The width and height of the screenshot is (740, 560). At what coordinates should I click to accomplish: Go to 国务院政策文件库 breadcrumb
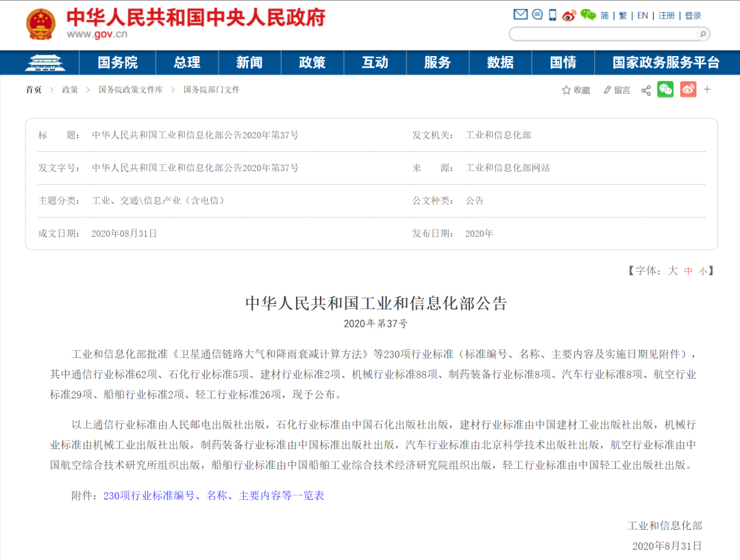point(131,90)
